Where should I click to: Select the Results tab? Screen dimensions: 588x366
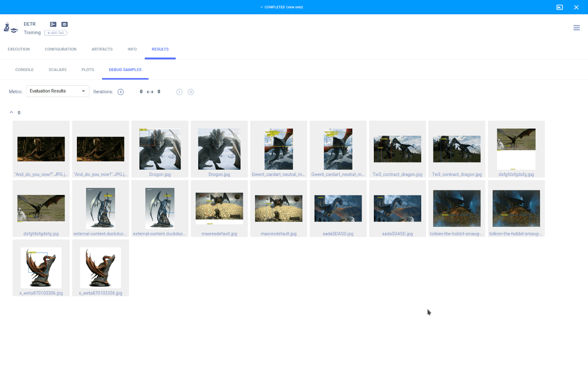coord(160,49)
